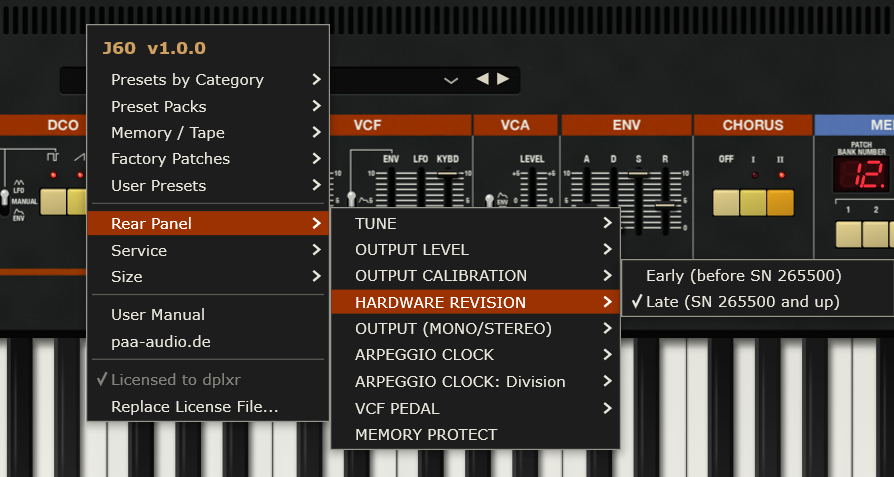Adjust the ENV release R slider
This screenshot has height=477, width=894.
coord(665,206)
